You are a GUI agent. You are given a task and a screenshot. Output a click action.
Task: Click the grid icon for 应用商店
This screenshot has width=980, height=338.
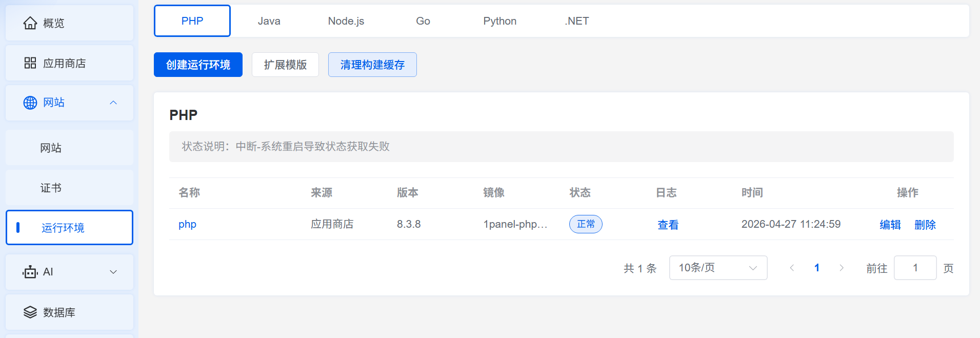[30, 63]
